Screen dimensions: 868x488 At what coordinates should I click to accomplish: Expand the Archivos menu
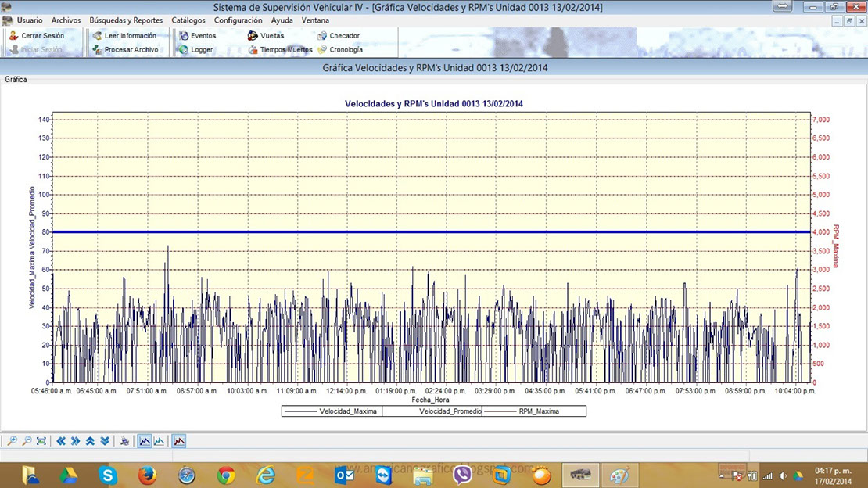pos(66,20)
